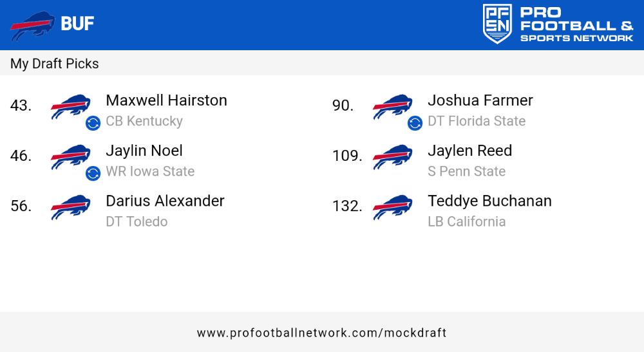Open the profootballnetwork.com/mockdraft link
The width and height of the screenshot is (644, 352).
[x=321, y=333]
